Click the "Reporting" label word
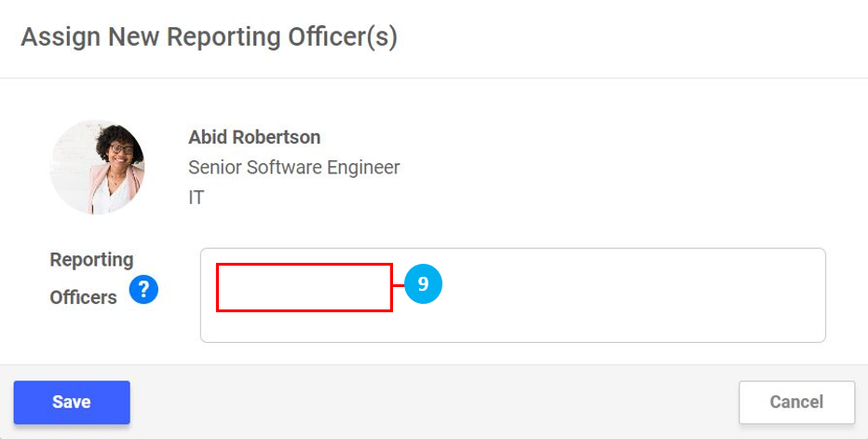The image size is (868, 439). coord(91,259)
